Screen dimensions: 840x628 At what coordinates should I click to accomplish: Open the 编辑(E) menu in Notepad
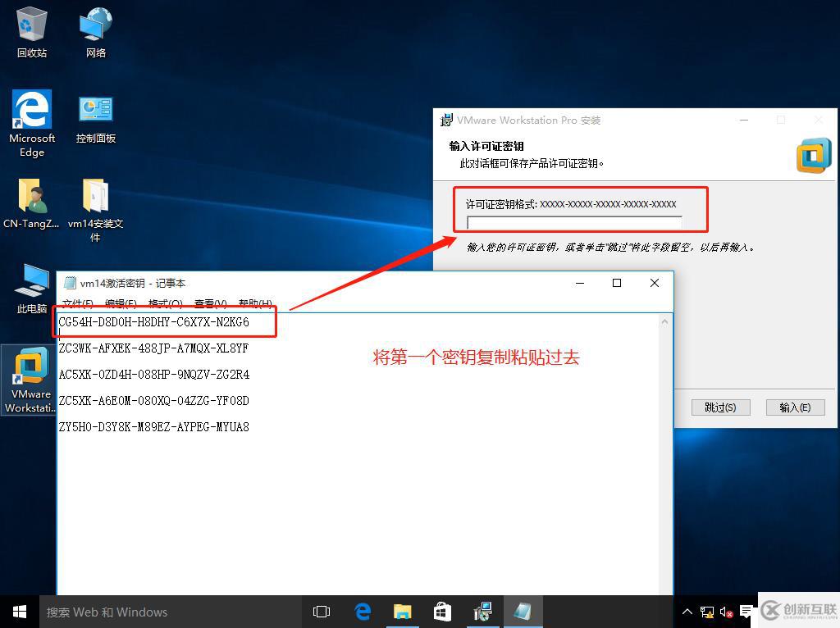pyautogui.click(x=121, y=304)
